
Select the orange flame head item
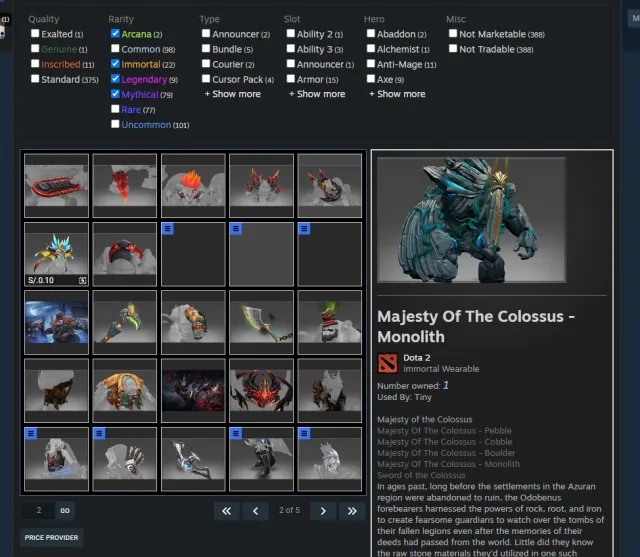tap(193, 186)
